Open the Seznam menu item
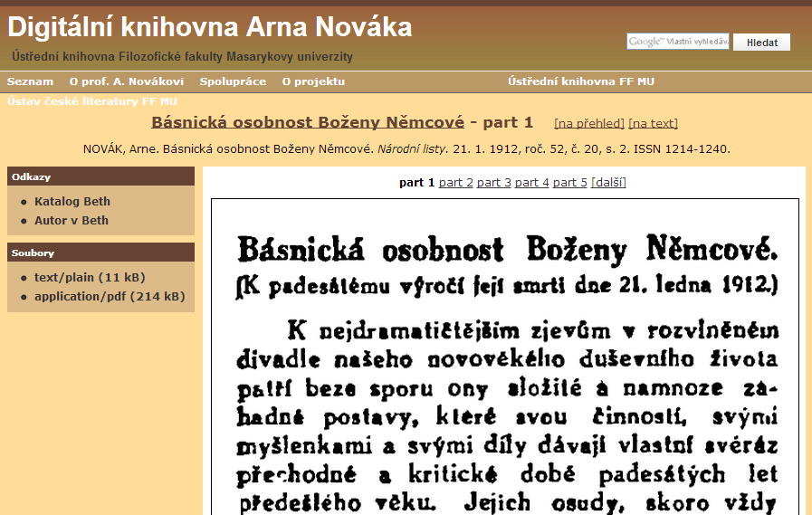The image size is (812, 515). [30, 81]
